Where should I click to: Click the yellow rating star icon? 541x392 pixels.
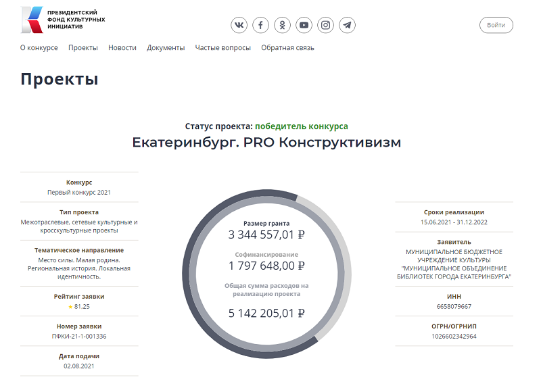tap(70, 307)
